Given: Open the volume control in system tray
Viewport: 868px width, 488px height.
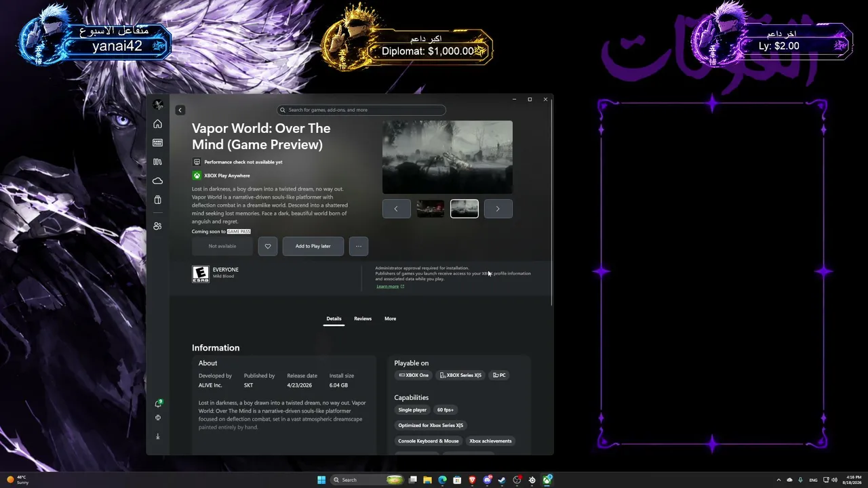Looking at the screenshot, I should tap(833, 480).
